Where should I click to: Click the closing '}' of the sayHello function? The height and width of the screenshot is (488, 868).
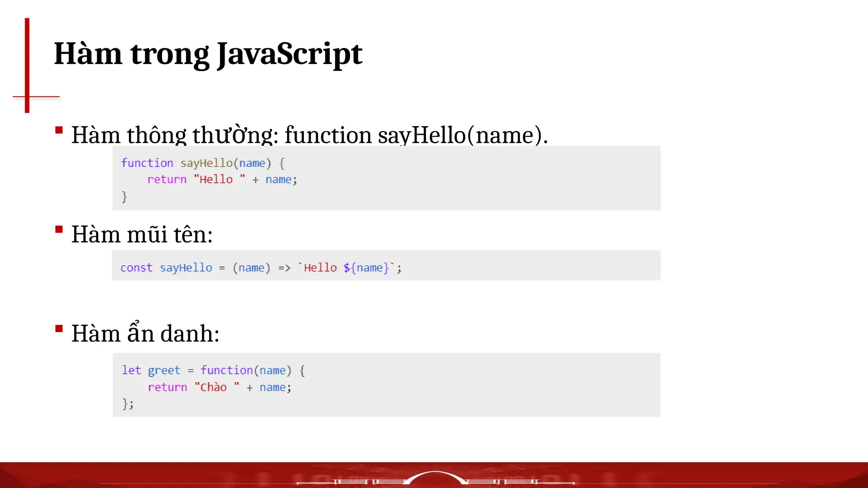(x=124, y=197)
